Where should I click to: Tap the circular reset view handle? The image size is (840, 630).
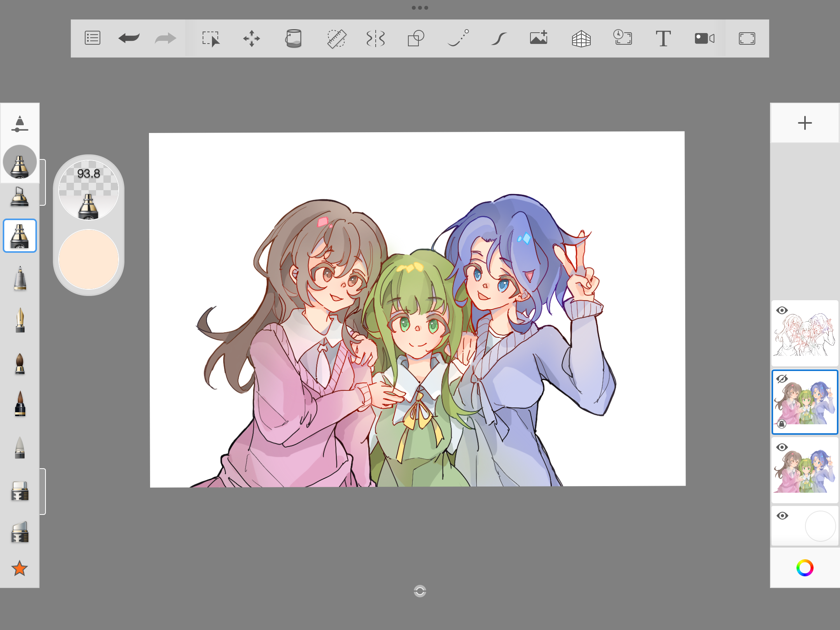(x=420, y=591)
